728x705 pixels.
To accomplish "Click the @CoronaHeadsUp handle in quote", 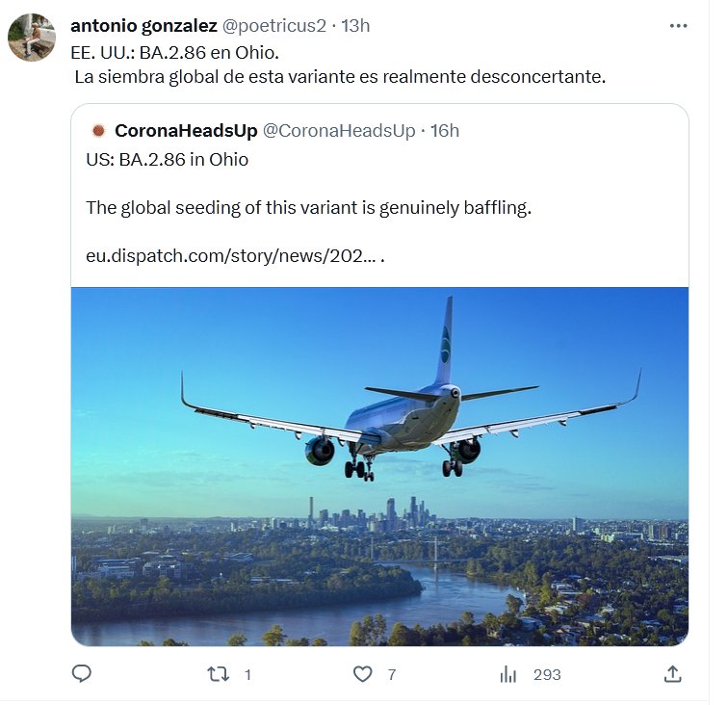I will (339, 131).
